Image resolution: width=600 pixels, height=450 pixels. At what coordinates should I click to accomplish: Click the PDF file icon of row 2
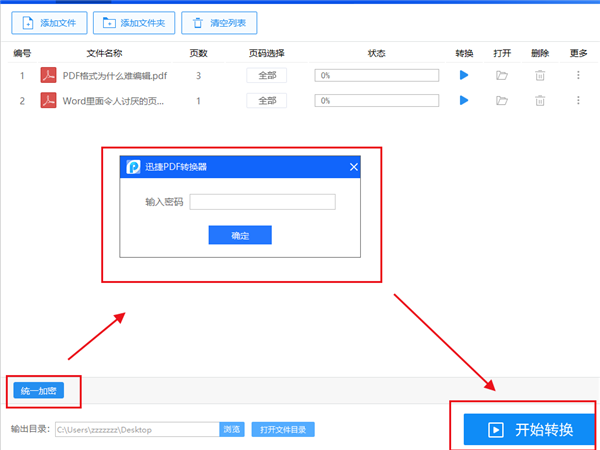pyautogui.click(x=49, y=101)
